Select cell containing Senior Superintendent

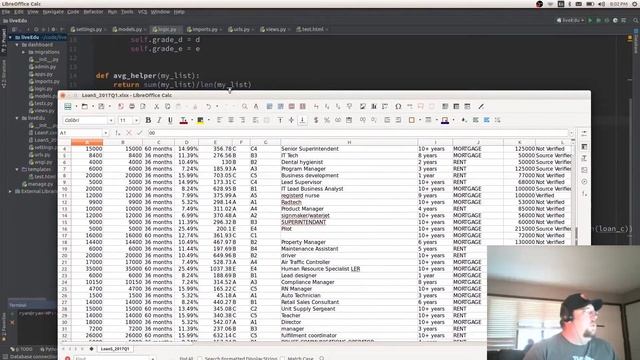coord(349,149)
